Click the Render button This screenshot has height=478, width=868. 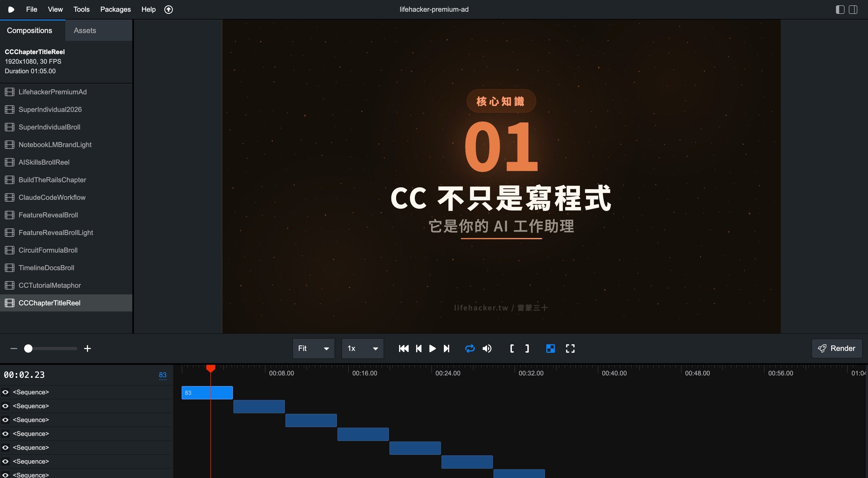[837, 349]
